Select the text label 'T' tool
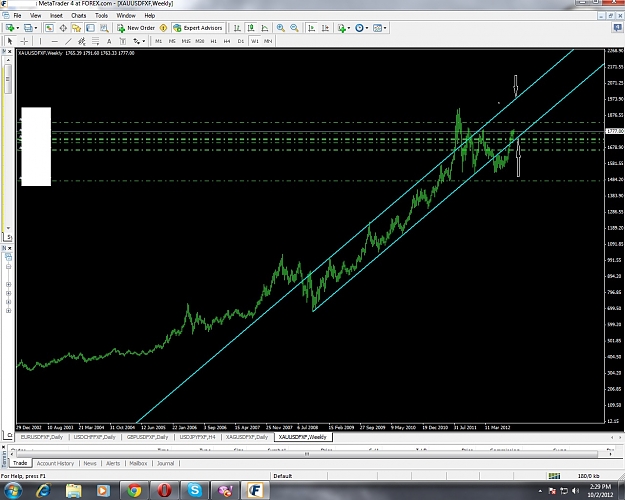Viewport: 625px width, 500px height. pos(123,41)
